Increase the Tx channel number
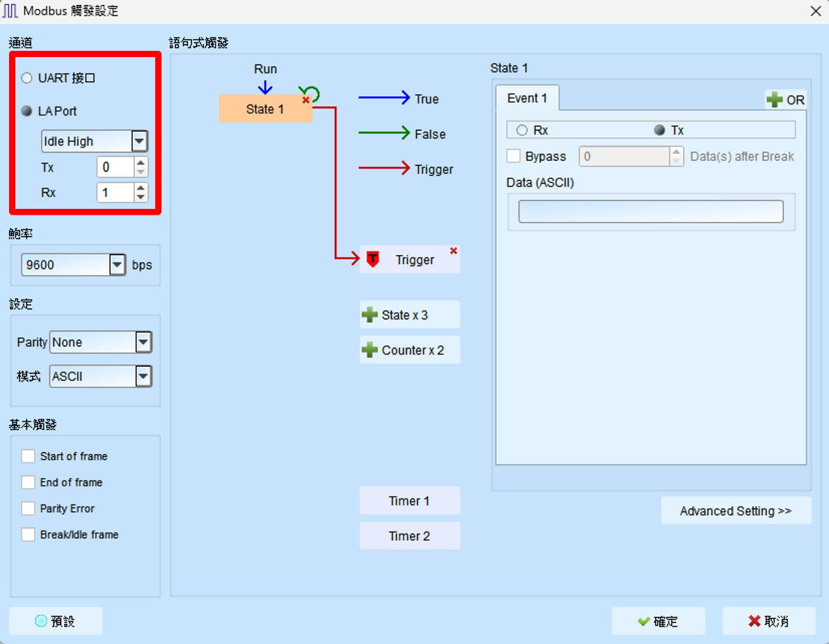The image size is (829, 644). point(141,162)
